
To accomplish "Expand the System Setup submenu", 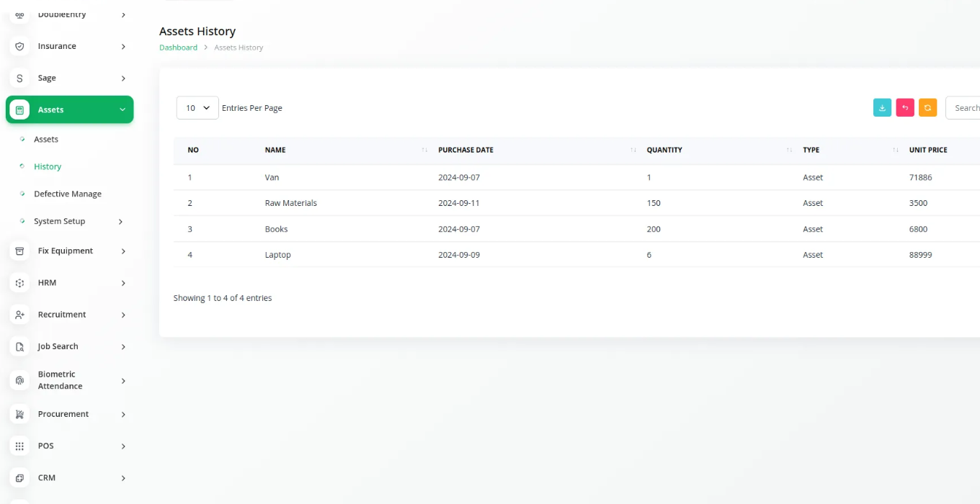I will 120,222.
